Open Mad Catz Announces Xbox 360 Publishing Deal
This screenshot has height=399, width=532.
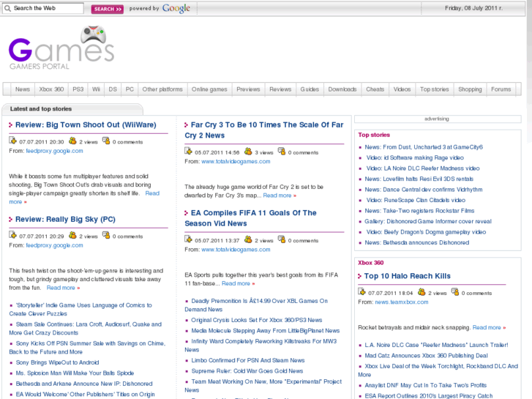coord(426,356)
